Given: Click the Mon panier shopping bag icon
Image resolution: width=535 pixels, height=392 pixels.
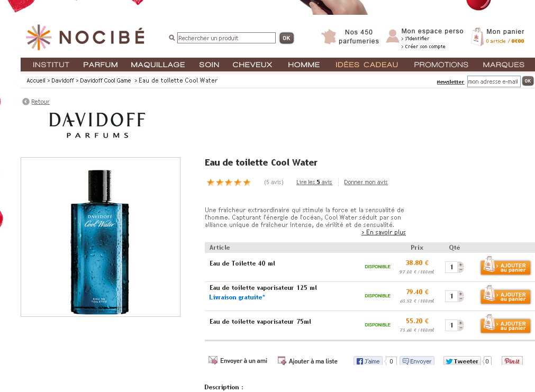Looking at the screenshot, I should click(477, 37).
